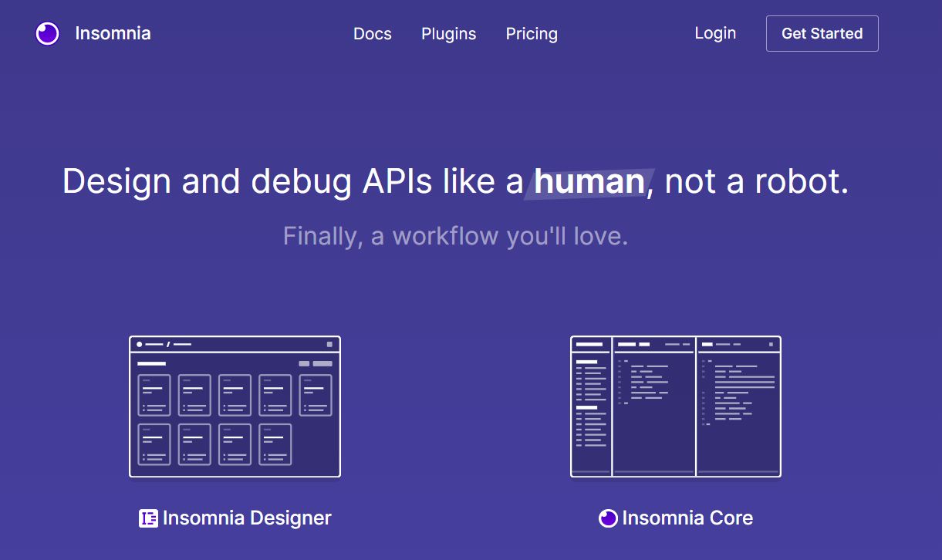
Task: Click the "Finally, a workflow you'll love." subtitle
Action: (x=455, y=236)
